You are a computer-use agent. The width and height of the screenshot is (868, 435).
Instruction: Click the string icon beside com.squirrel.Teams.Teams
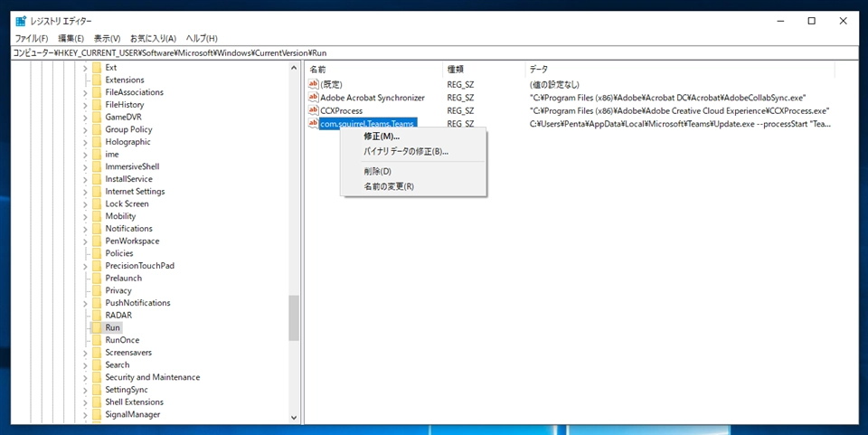[x=314, y=123]
